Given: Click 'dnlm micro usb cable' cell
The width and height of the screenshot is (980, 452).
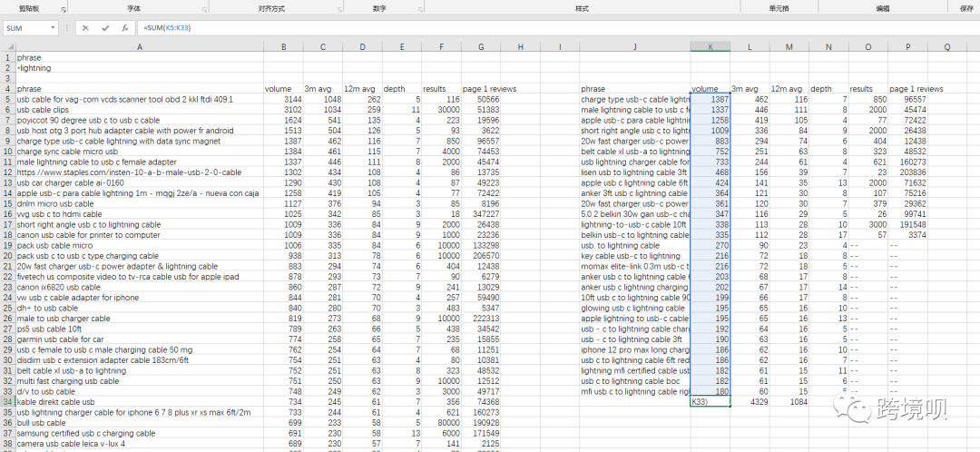Looking at the screenshot, I should pyautogui.click(x=140, y=204).
